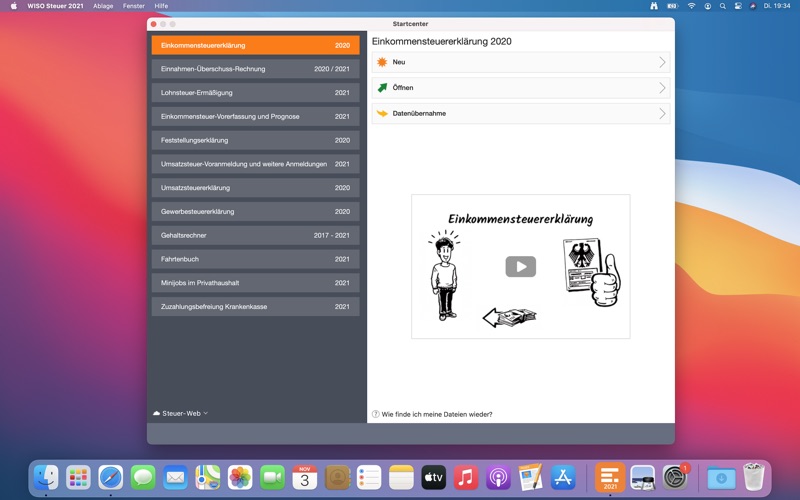
Task: Select Fahrtenbuch 2021 in the sidebar
Action: (255, 259)
